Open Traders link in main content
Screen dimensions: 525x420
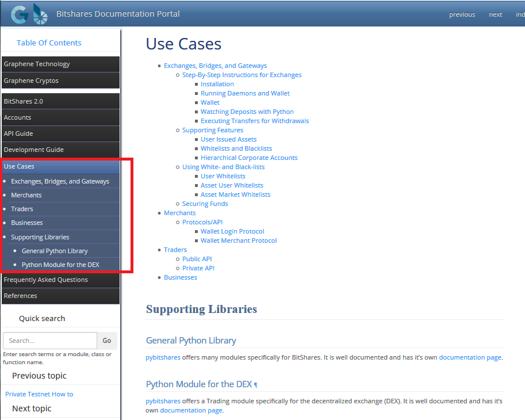click(175, 250)
